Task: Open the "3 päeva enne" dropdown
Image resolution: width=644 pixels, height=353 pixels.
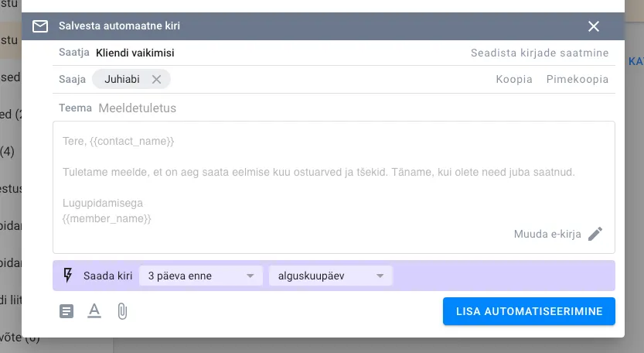Action: click(200, 276)
